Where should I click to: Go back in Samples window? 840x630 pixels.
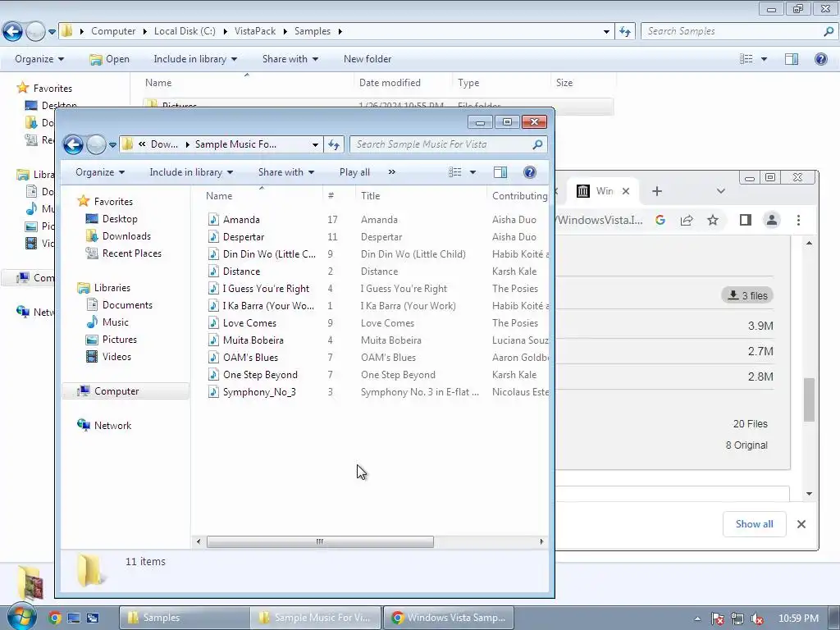tap(13, 32)
